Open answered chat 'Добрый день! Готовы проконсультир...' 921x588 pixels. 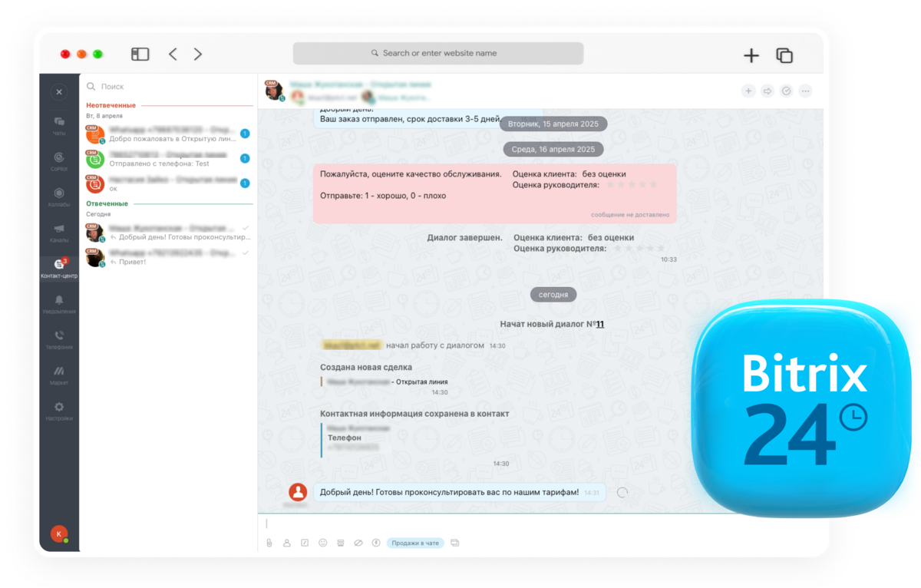169,233
